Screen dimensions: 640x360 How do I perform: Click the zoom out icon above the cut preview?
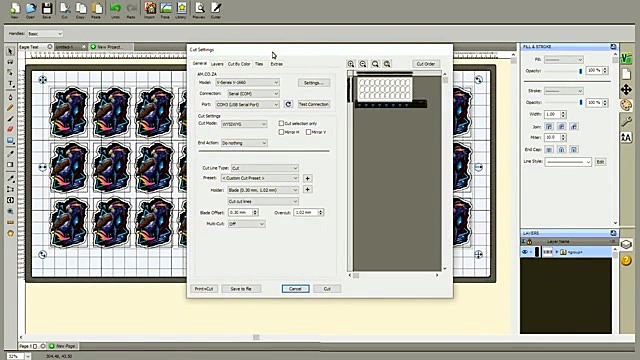pos(363,64)
